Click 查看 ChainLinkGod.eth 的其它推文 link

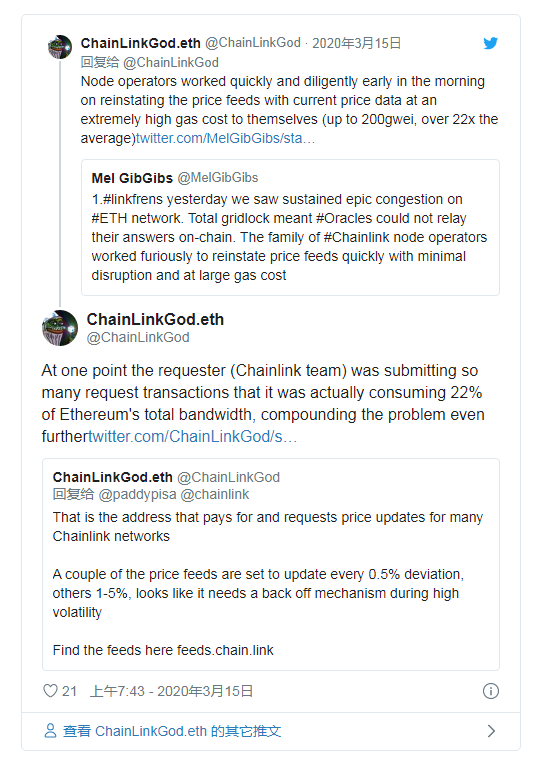(x=172, y=731)
